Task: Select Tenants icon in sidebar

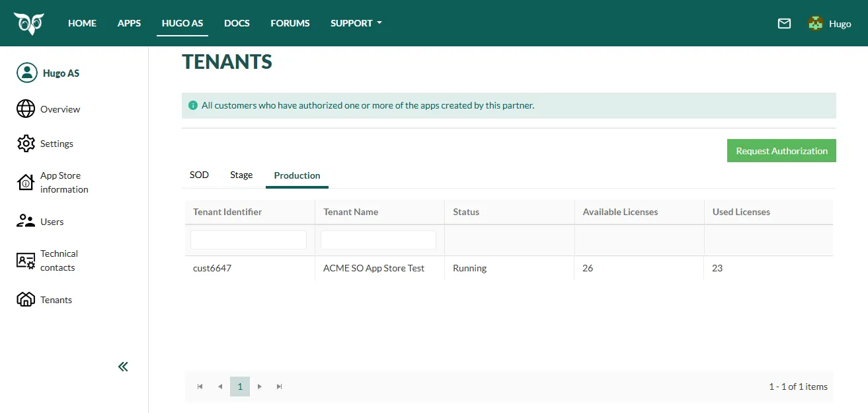Action: click(x=26, y=300)
